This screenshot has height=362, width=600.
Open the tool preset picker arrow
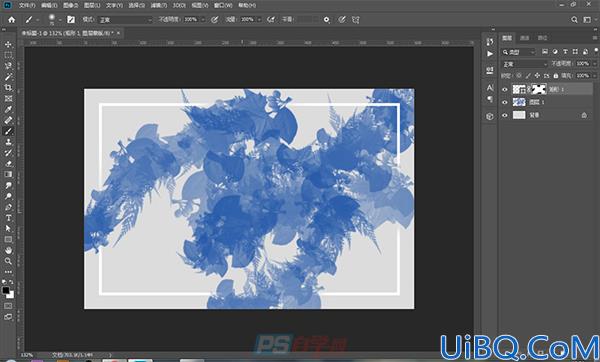(x=38, y=20)
